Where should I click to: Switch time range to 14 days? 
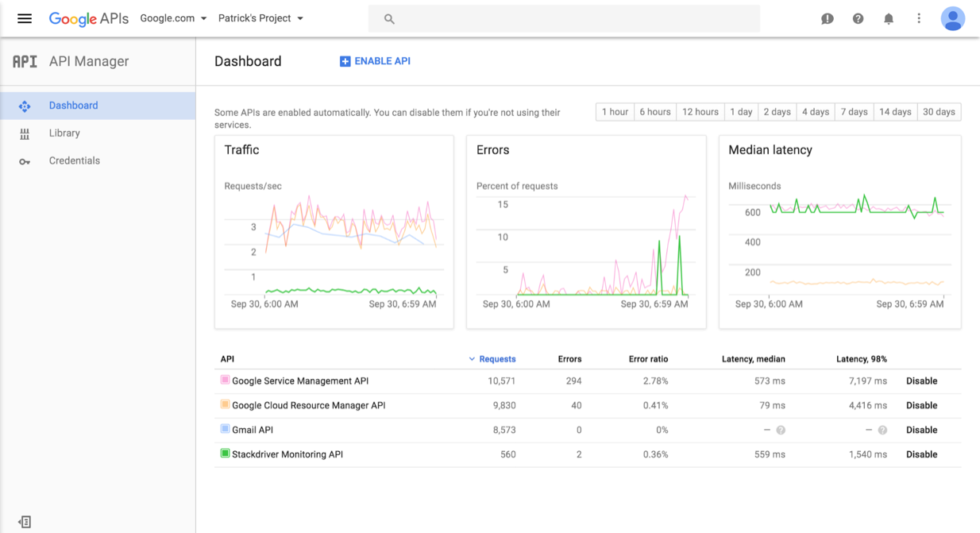point(895,112)
